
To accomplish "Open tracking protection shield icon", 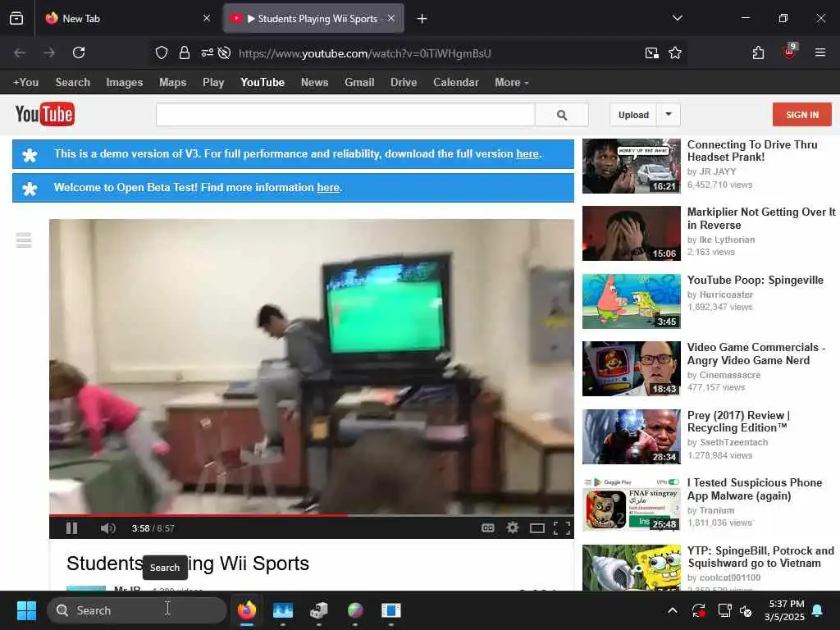I will (162, 52).
